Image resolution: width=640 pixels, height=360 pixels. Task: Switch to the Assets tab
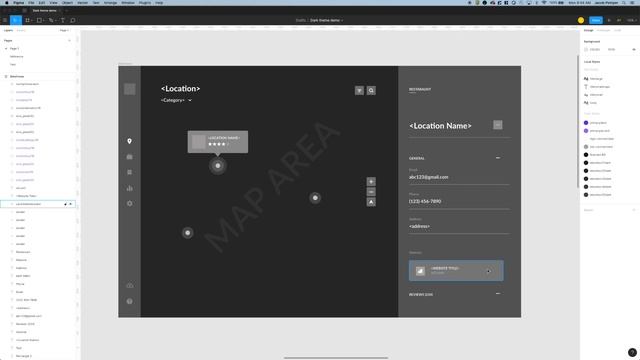tap(21, 30)
